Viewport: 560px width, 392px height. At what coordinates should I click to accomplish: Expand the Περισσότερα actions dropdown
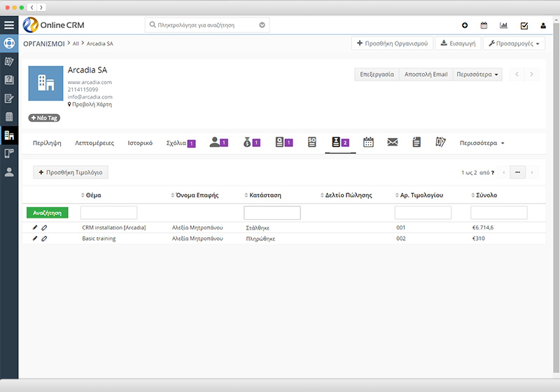477,74
